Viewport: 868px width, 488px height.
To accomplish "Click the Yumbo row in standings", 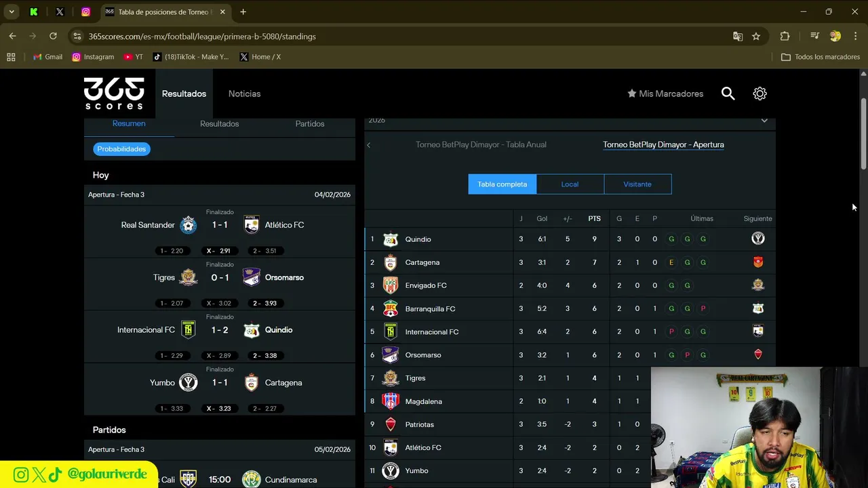I will coord(570,470).
